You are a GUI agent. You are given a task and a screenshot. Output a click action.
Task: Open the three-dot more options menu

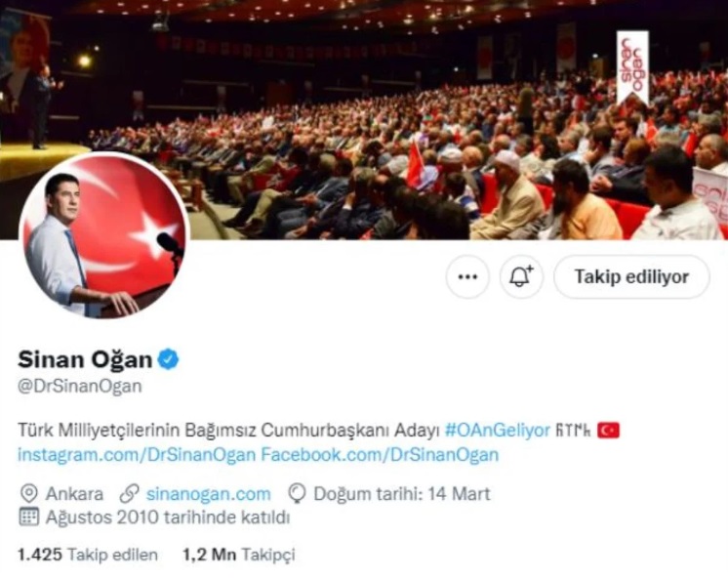pyautogui.click(x=467, y=276)
